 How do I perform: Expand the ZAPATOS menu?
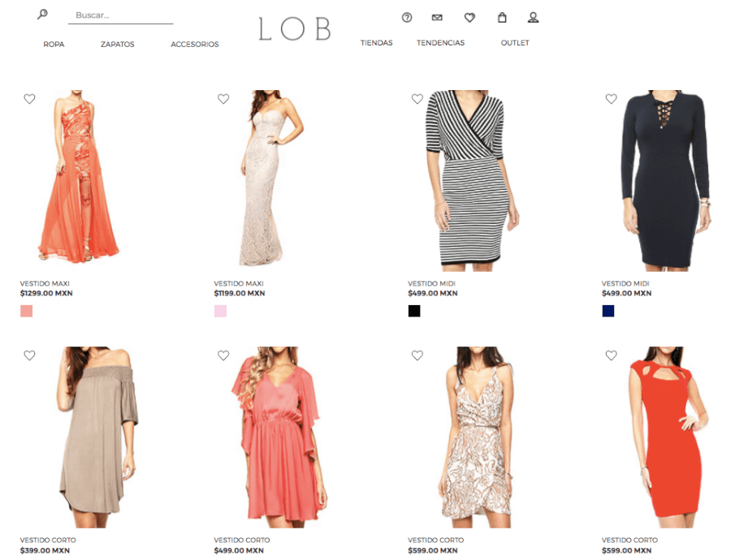point(118,45)
